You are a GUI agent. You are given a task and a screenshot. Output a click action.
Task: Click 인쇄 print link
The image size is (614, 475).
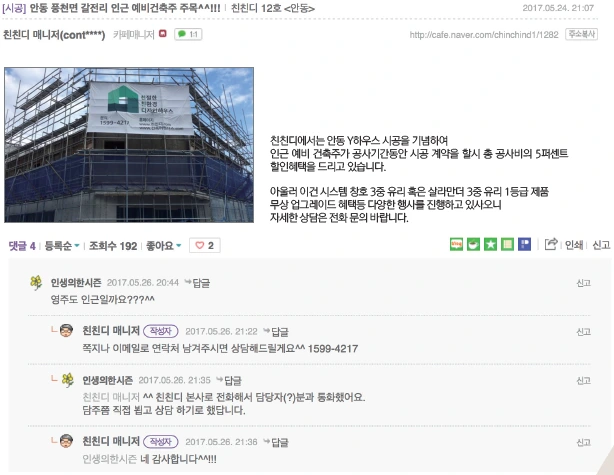coord(574,245)
